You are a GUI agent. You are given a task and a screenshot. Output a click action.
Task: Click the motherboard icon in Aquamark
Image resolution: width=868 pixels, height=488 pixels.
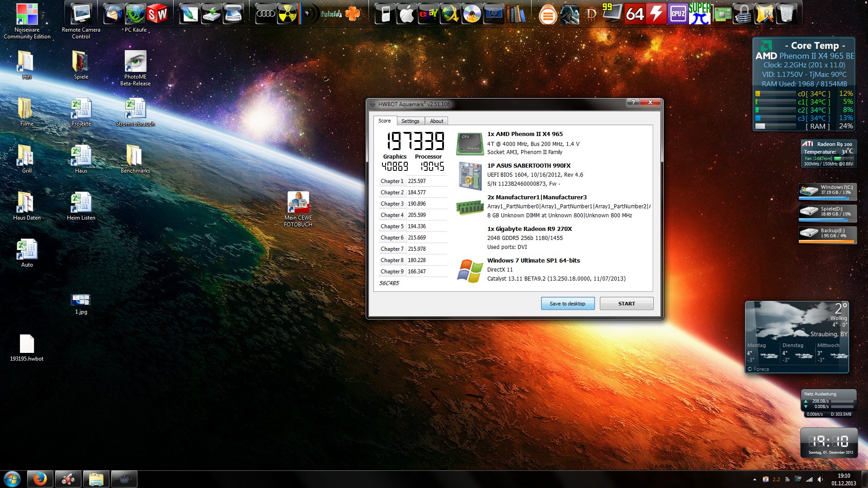(x=470, y=176)
